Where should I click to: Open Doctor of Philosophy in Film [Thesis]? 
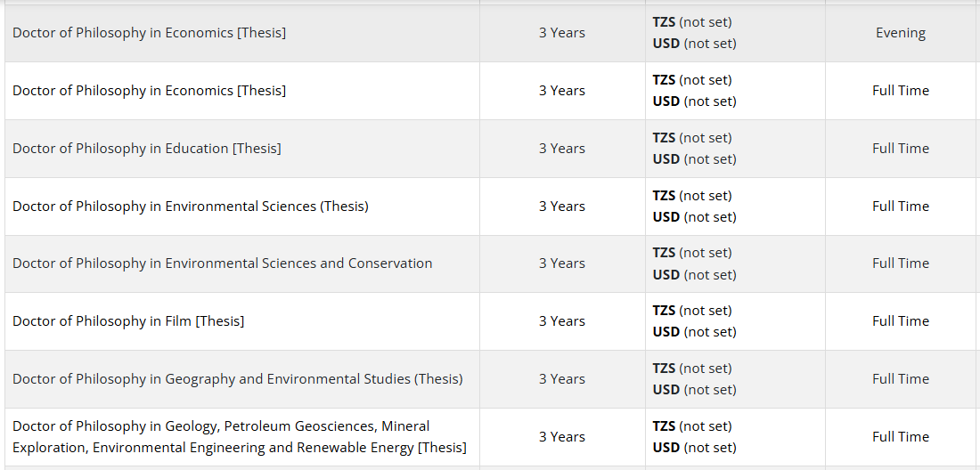[x=128, y=321]
